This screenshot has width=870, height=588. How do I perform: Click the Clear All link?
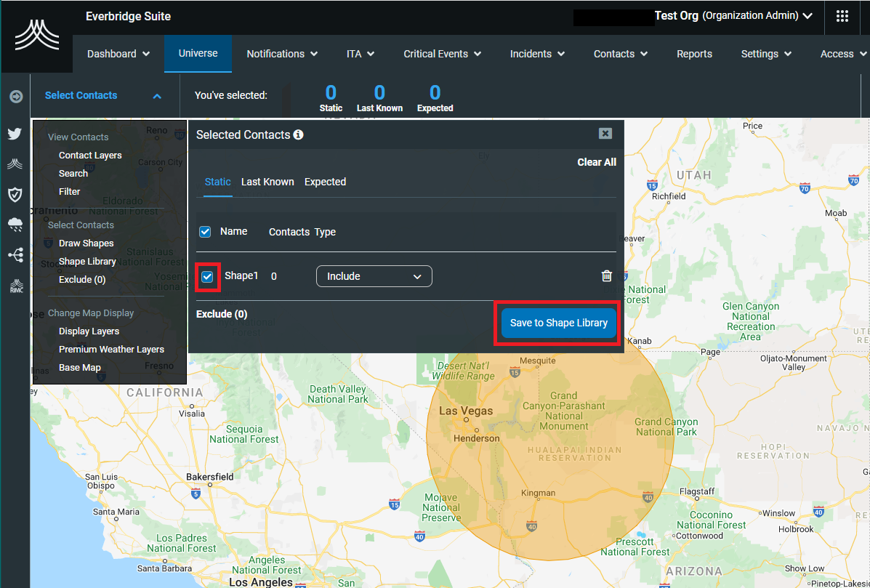click(x=596, y=162)
